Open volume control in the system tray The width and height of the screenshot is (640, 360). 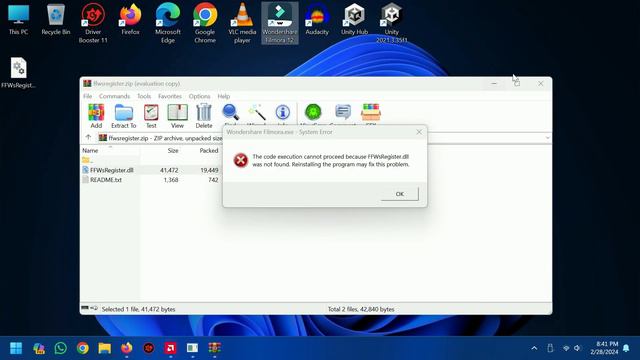point(577,348)
